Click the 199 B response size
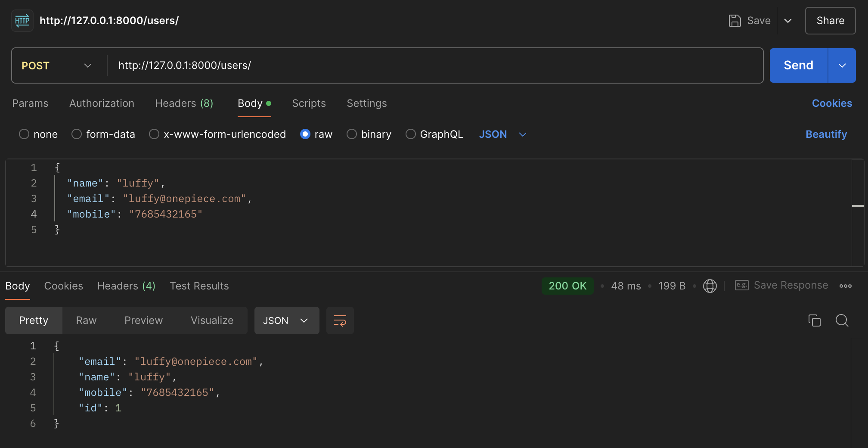The height and width of the screenshot is (448, 868). pos(672,286)
